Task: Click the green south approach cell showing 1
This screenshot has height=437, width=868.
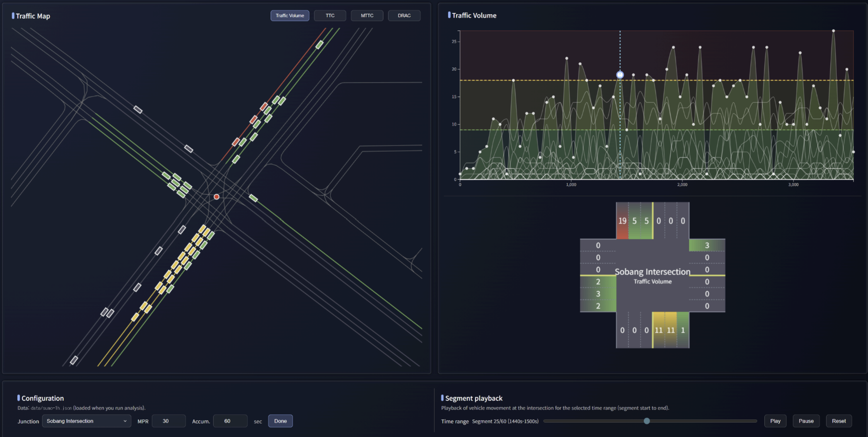Action: click(683, 330)
